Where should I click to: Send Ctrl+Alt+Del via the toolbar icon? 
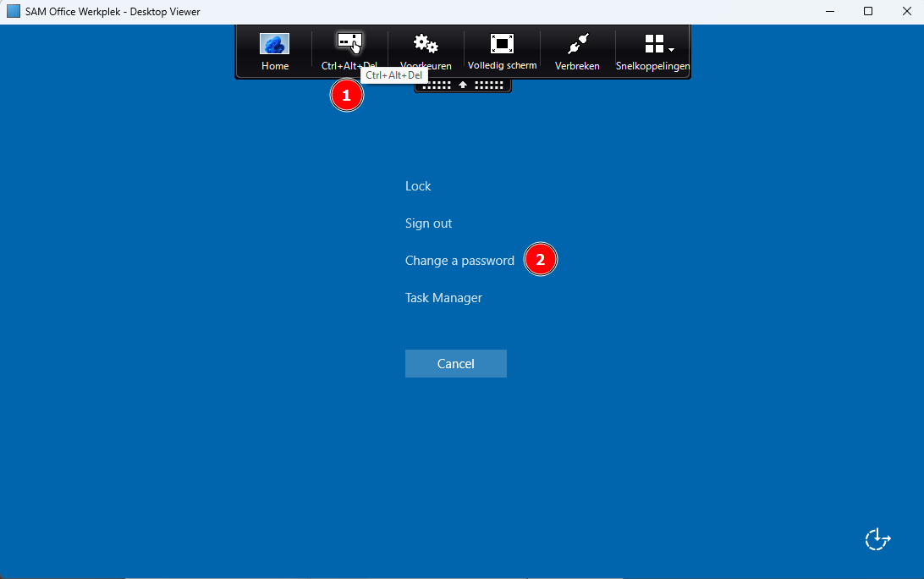tap(349, 43)
